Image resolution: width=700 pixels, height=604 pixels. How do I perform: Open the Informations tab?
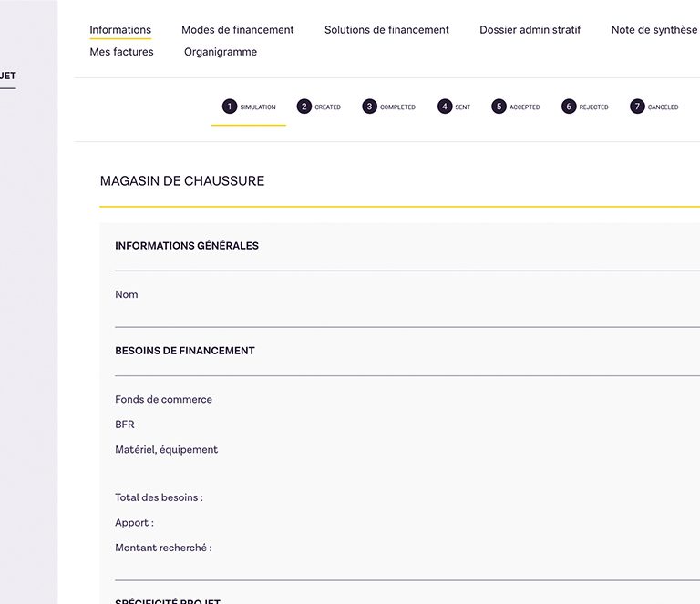[x=120, y=30]
